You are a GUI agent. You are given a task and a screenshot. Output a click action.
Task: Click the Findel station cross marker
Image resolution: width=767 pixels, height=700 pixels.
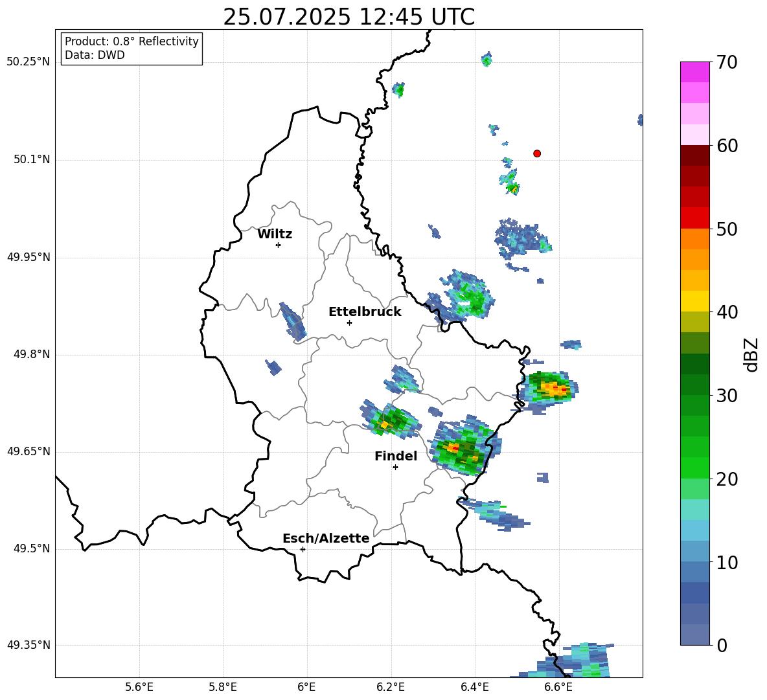395,468
